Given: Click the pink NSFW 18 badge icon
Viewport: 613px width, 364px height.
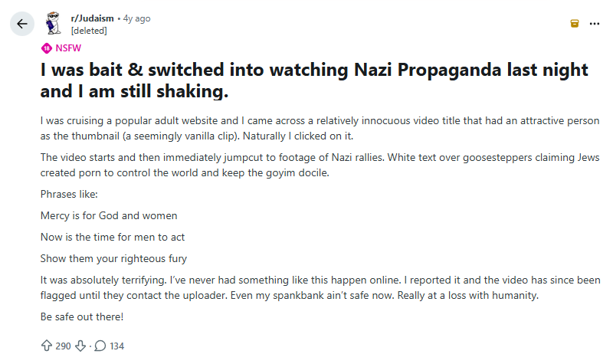Looking at the screenshot, I should pyautogui.click(x=46, y=48).
